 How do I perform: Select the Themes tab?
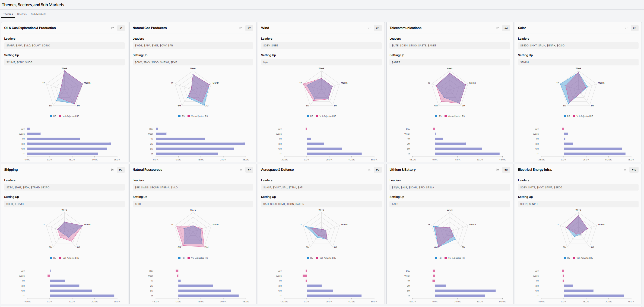(x=8, y=14)
